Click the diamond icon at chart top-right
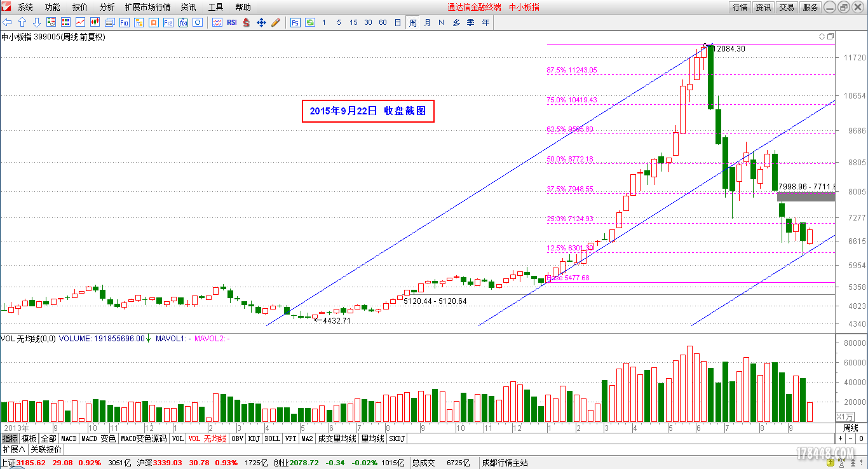 click(822, 37)
